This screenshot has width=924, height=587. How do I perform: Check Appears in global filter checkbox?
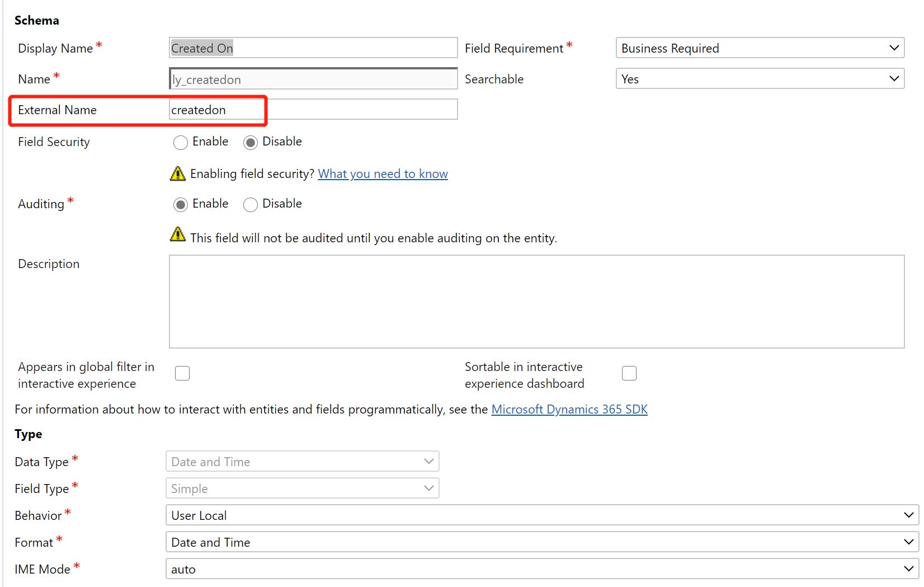pyautogui.click(x=182, y=373)
